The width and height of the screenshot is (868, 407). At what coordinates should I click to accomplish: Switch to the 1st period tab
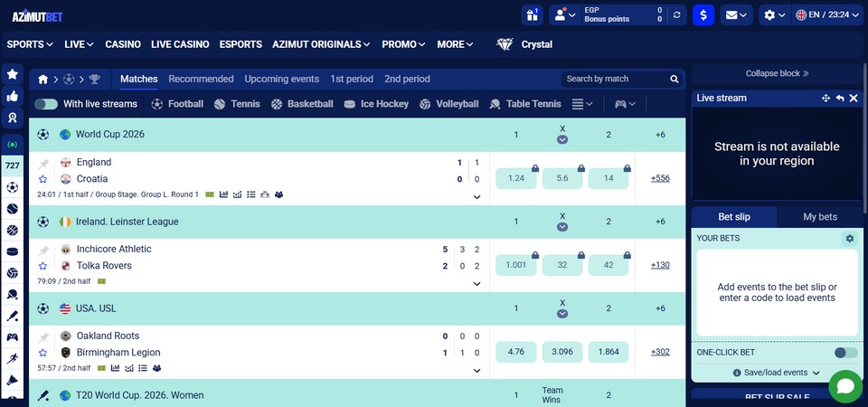352,80
